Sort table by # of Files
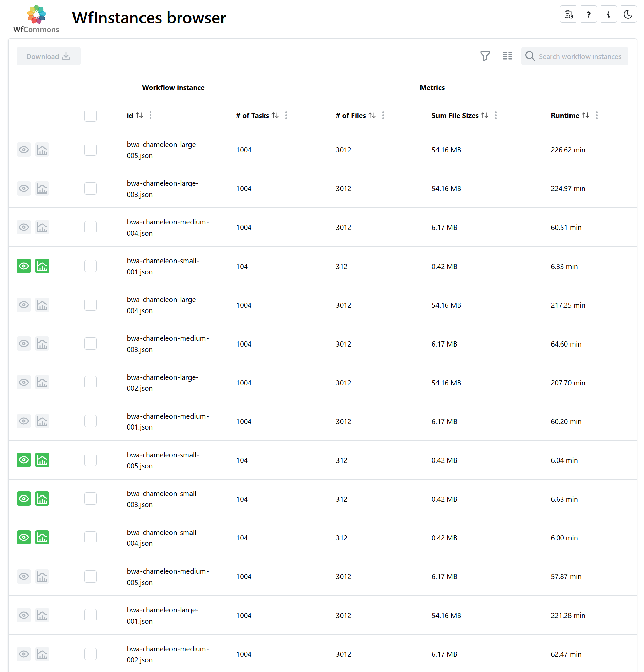The width and height of the screenshot is (644, 672). 372,115
